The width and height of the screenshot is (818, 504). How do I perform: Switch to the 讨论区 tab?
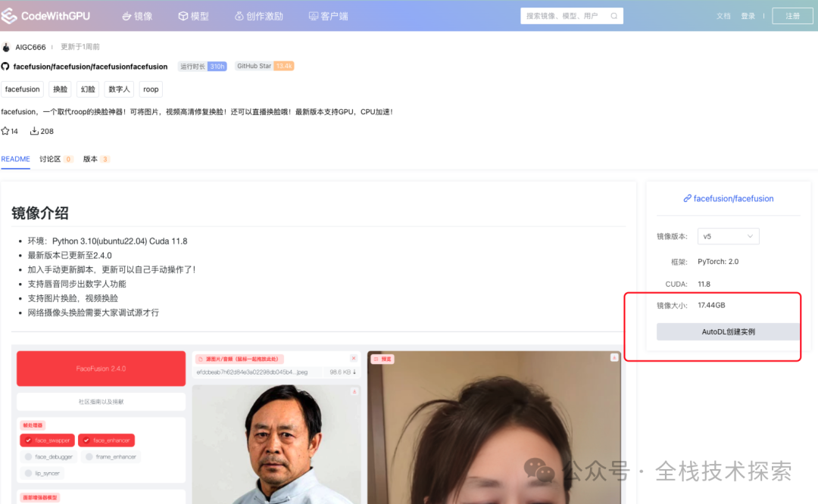pyautogui.click(x=56, y=159)
